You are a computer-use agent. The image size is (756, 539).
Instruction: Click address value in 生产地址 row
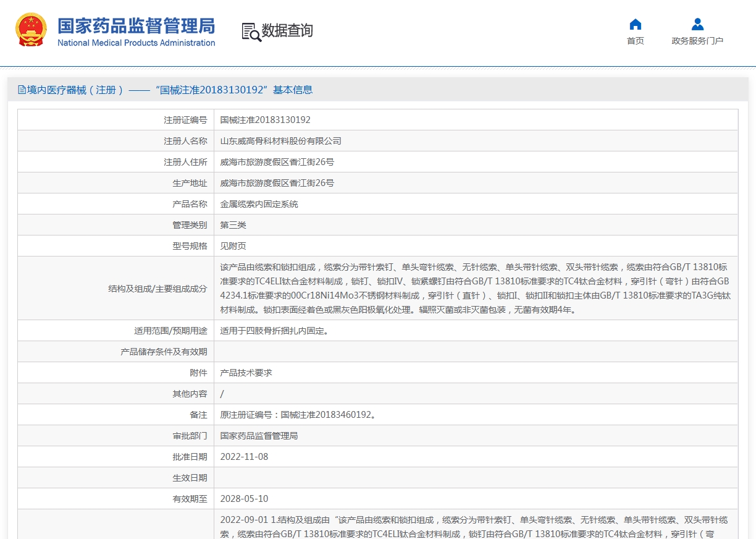coord(277,183)
